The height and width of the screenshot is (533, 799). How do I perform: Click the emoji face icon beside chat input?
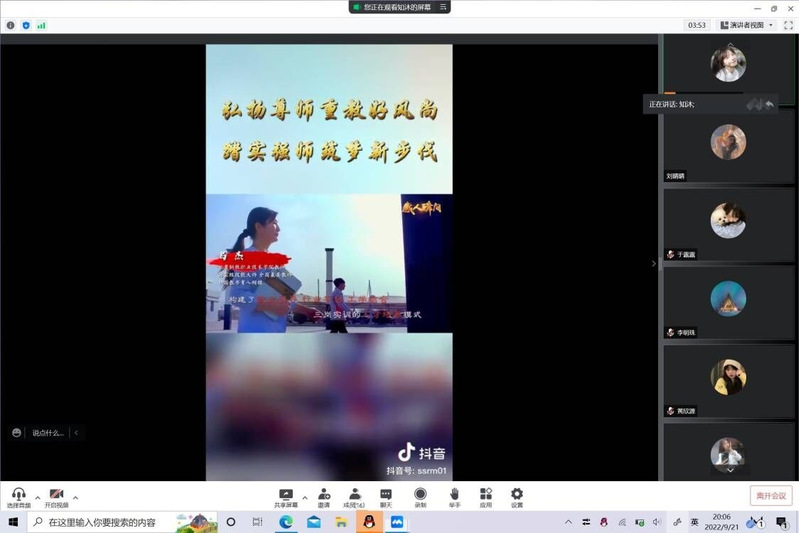click(x=17, y=433)
